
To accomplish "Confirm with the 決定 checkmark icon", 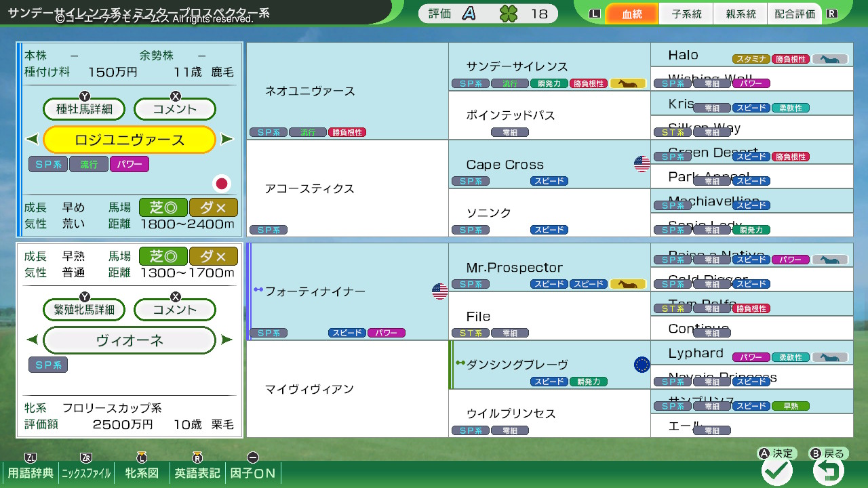I will coord(777,470).
